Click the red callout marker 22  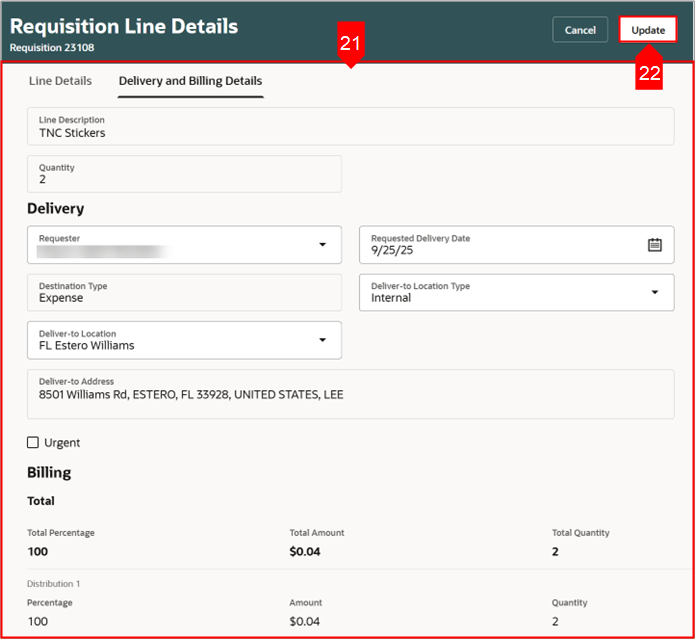coord(649,75)
